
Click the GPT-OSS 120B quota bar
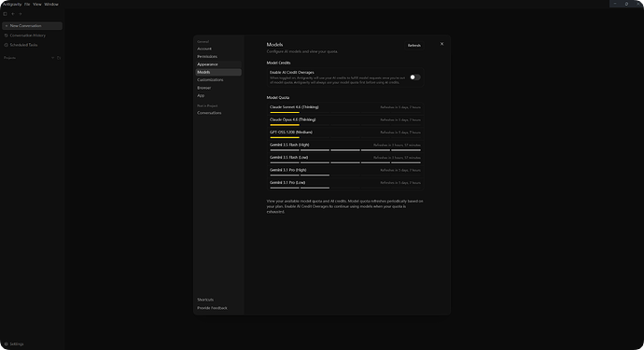[345, 137]
